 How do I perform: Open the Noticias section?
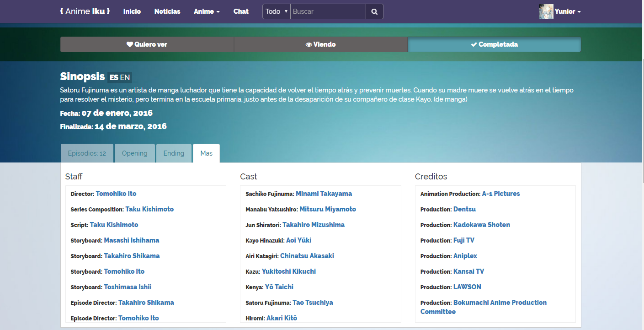pyautogui.click(x=167, y=11)
